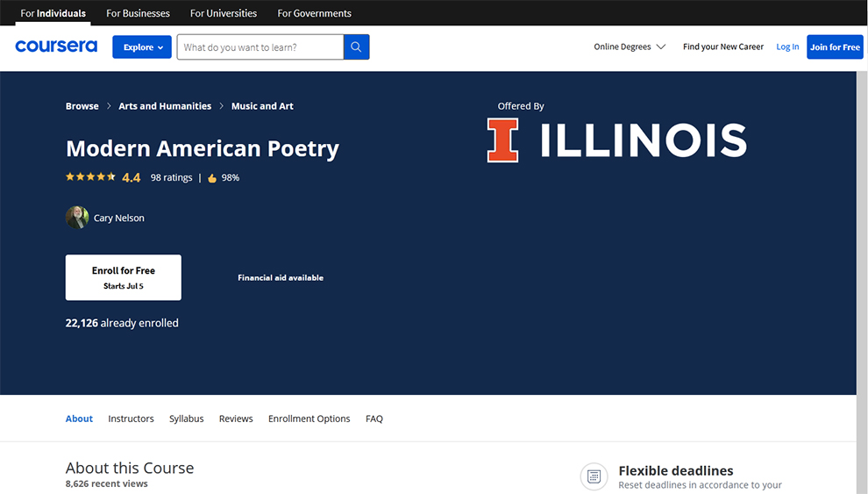868x494 pixels.
Task: Open Find your New Career
Action: click(723, 47)
